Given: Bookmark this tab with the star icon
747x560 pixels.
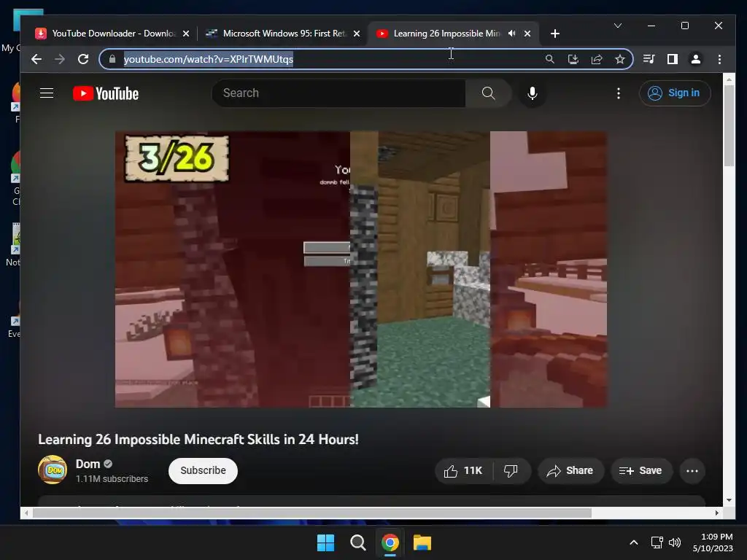Looking at the screenshot, I should coord(620,59).
